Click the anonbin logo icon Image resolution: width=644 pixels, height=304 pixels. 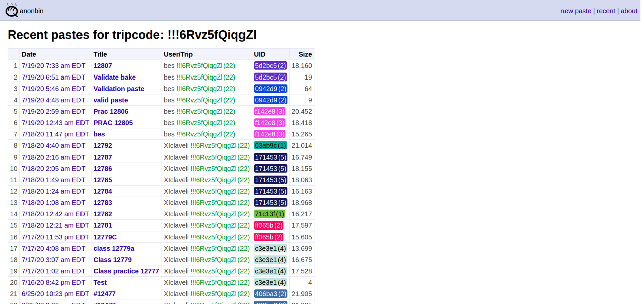click(12, 10)
